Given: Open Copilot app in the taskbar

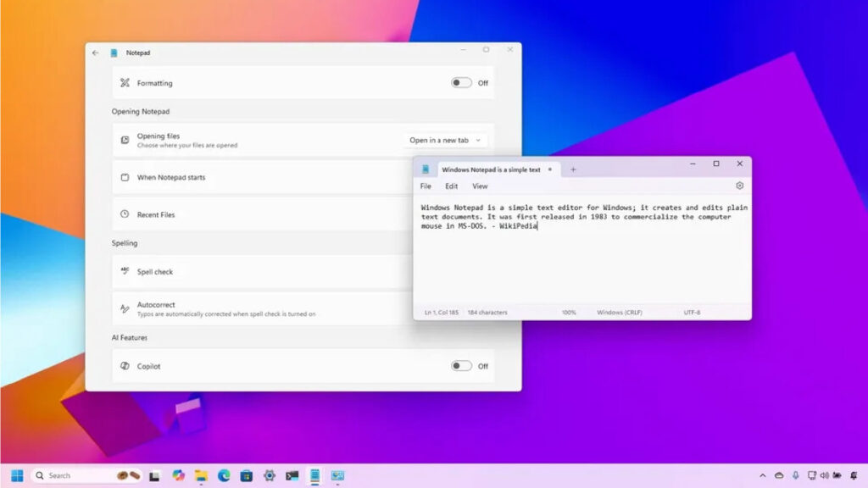Looking at the screenshot, I should tap(178, 475).
